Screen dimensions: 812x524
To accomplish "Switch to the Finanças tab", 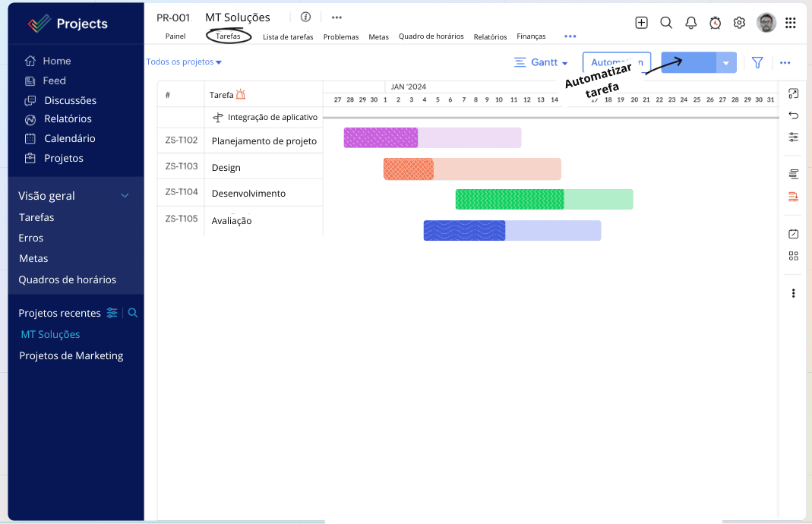I will point(531,36).
